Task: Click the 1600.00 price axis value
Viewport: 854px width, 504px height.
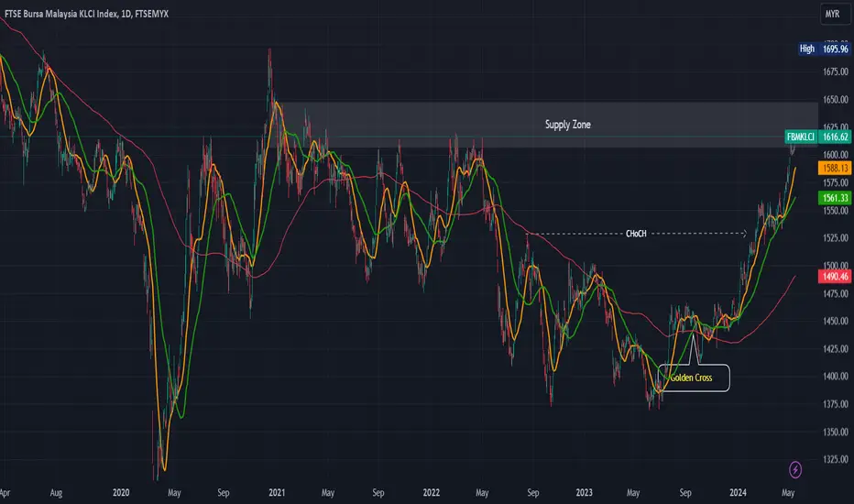Action: click(x=836, y=155)
